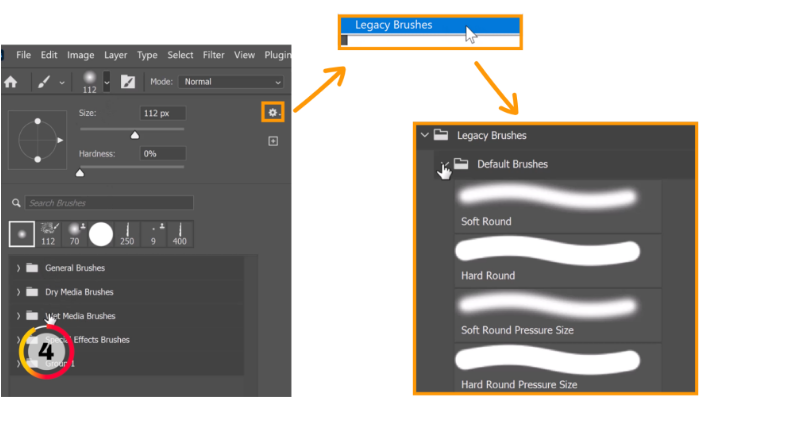Open the Mode dropdown set to Normal

(231, 82)
